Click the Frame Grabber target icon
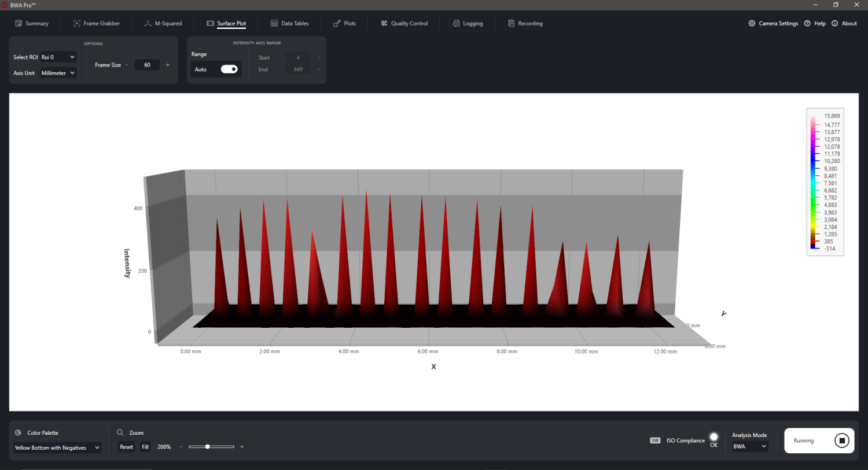The image size is (868, 470). click(76, 24)
